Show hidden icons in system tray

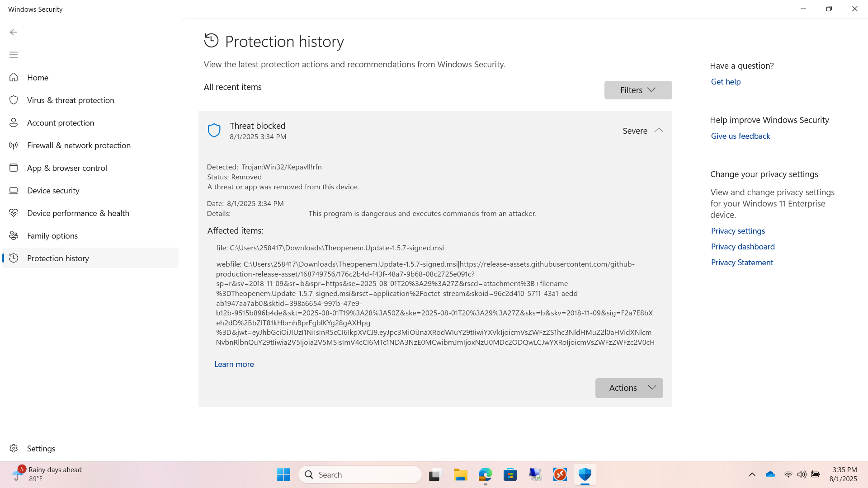point(752,474)
